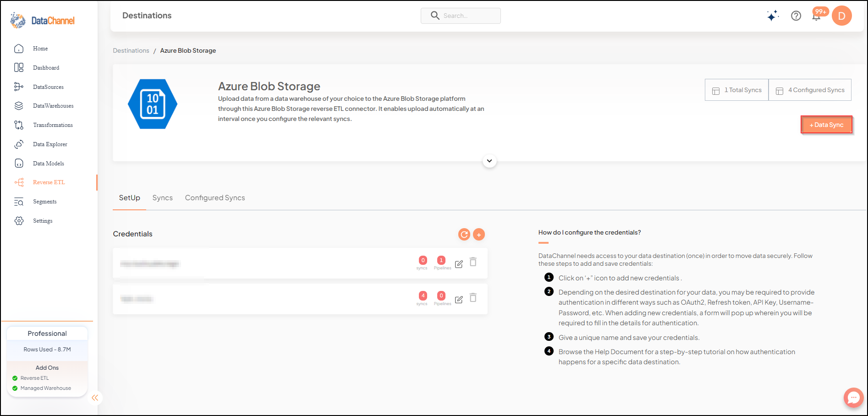
Task: Delete the second credential row
Action: click(x=473, y=297)
